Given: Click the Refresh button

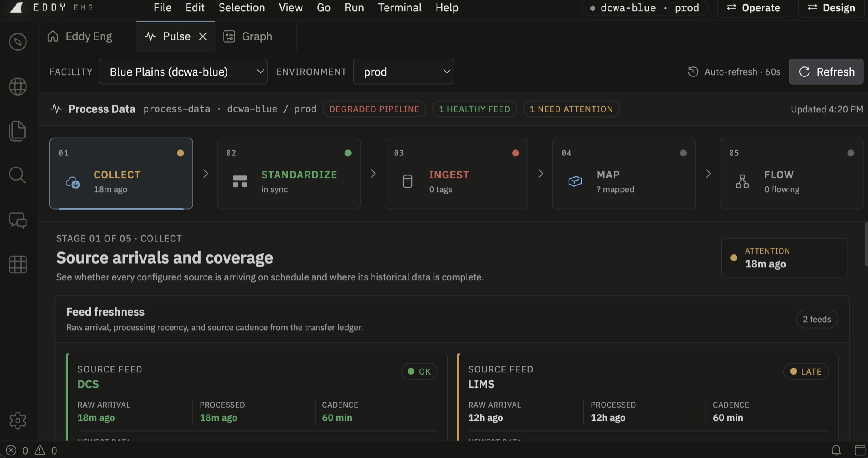Looking at the screenshot, I should (x=826, y=72).
